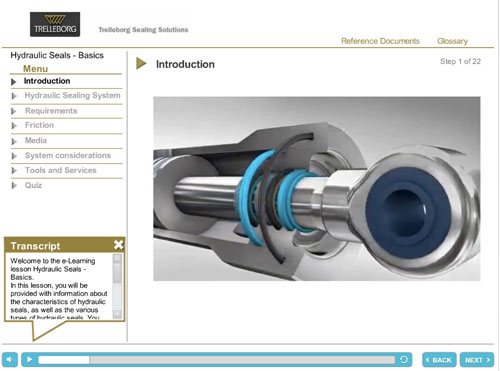Click the BACK button

[439, 360]
